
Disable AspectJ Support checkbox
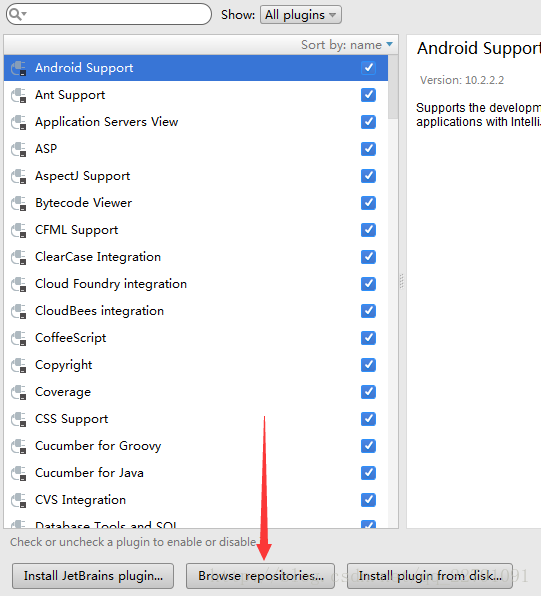point(368,176)
